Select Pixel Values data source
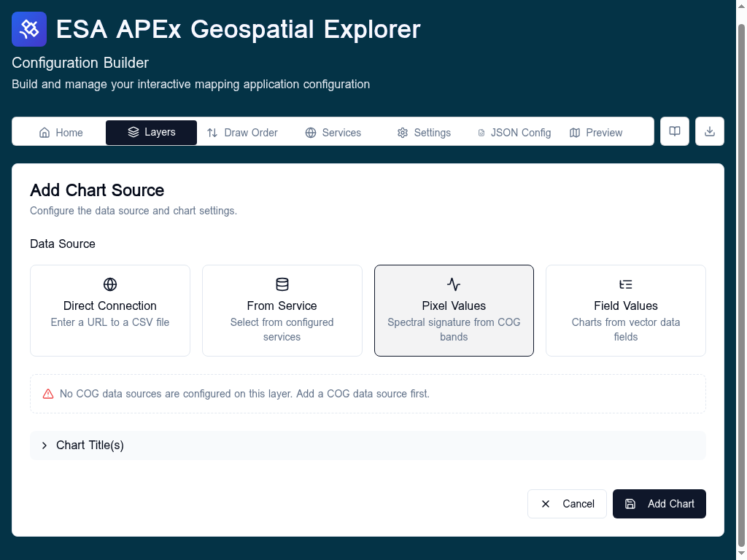747x560 pixels. tap(454, 311)
